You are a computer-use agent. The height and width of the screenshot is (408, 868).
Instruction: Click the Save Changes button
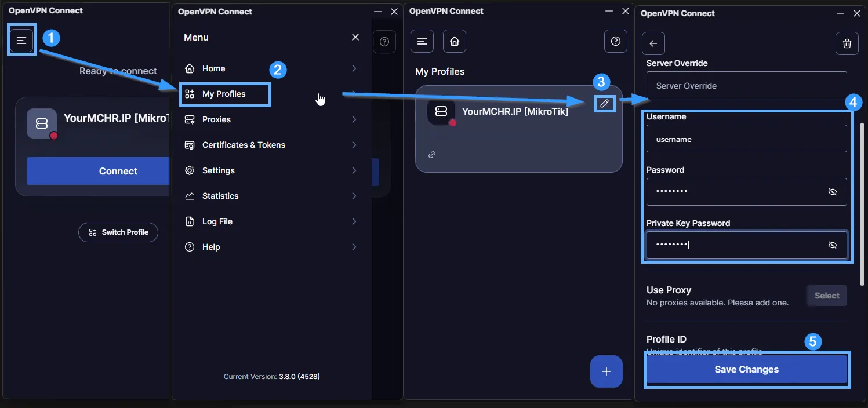click(x=747, y=370)
